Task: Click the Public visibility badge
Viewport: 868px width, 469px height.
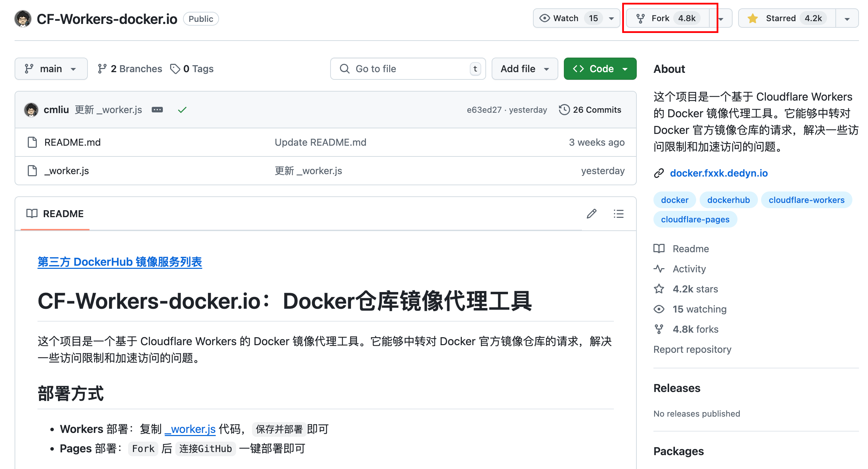Action: pos(201,19)
